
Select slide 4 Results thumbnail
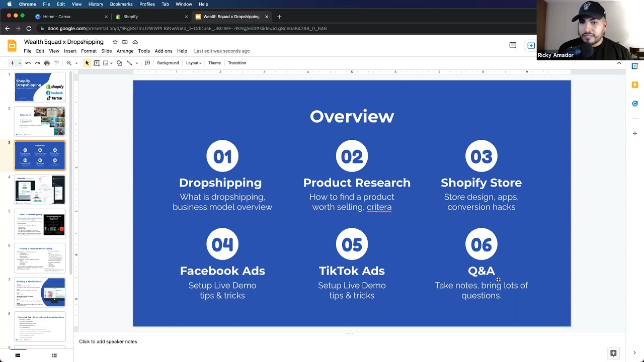click(40, 190)
